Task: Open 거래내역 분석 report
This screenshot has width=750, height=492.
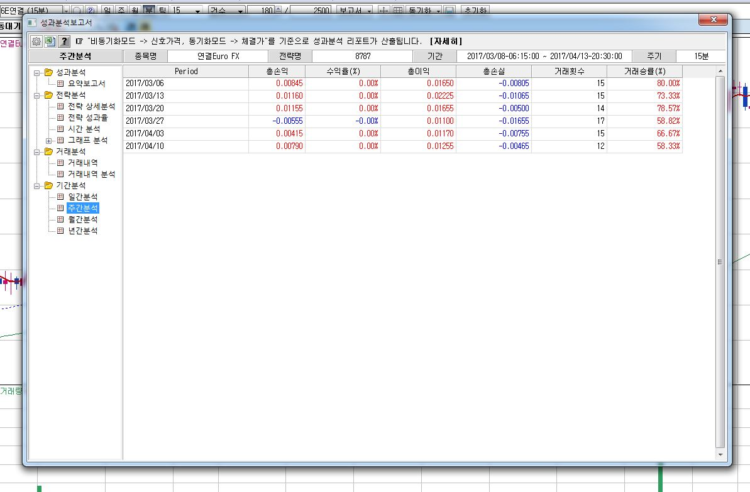Action: point(91,174)
